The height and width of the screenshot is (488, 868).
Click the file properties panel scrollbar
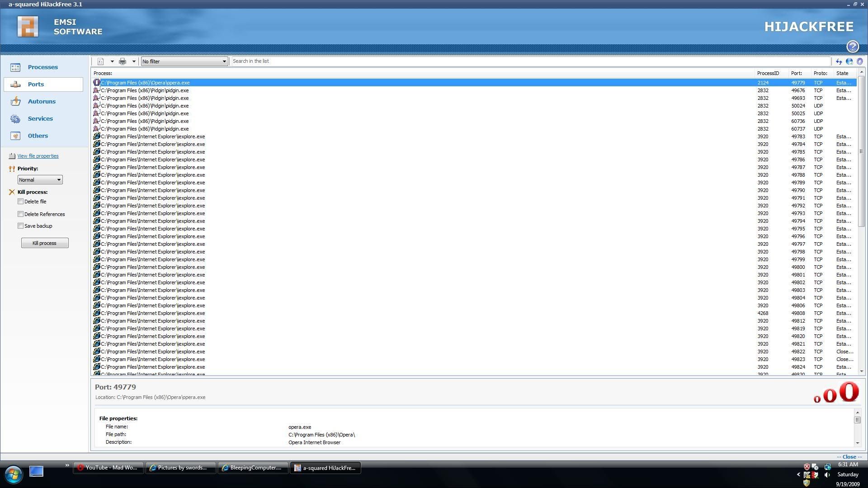pyautogui.click(x=857, y=420)
